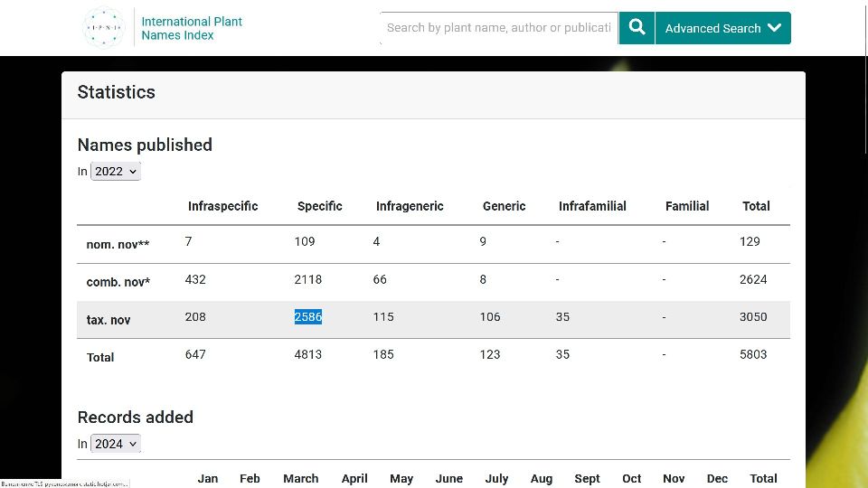Open the Records added year dropdown showing 2024
This screenshot has height=488, width=868.
(x=116, y=444)
